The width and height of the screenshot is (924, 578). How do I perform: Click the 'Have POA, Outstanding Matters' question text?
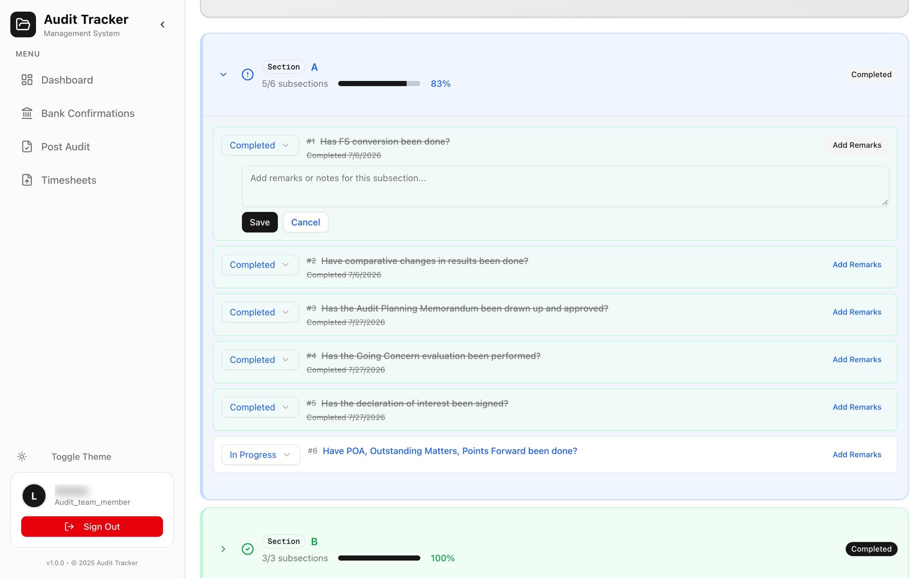pyautogui.click(x=450, y=451)
